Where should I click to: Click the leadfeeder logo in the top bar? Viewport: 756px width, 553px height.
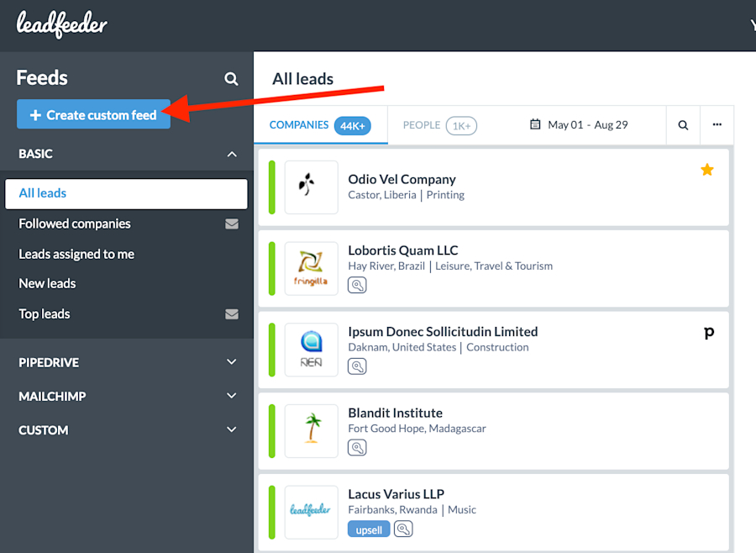pos(60,24)
